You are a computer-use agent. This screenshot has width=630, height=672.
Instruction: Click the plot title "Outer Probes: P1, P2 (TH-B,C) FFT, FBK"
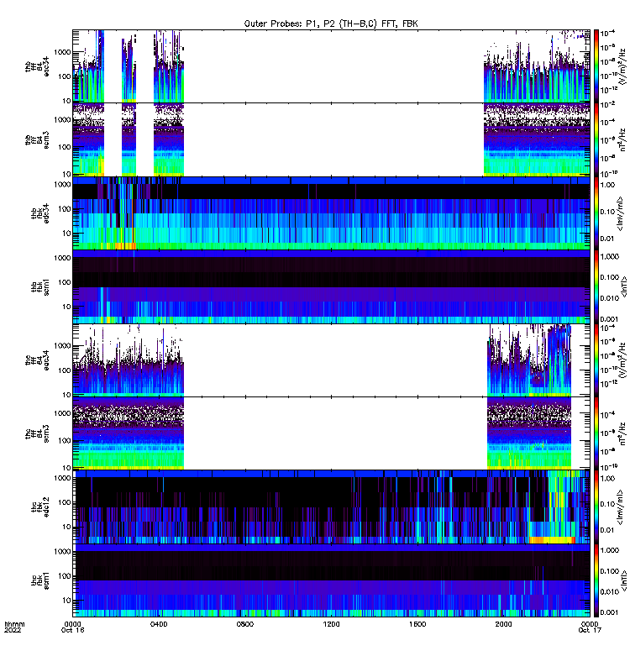331,24
